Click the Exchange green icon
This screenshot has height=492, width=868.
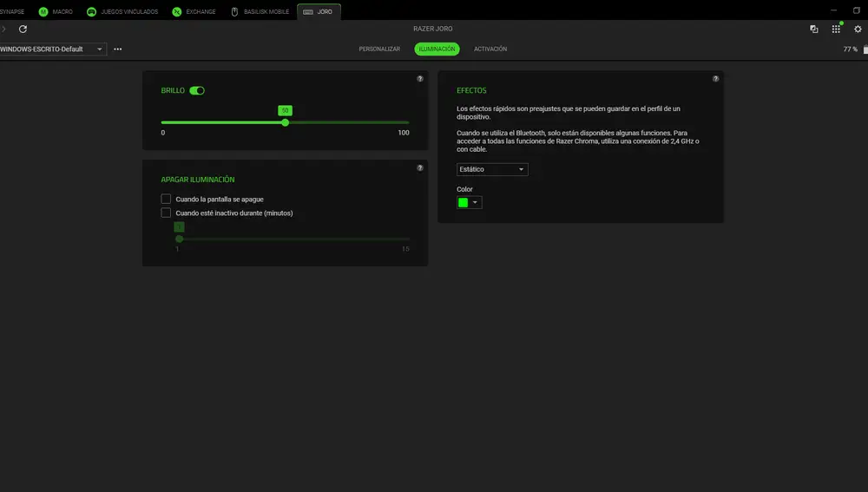pyautogui.click(x=176, y=11)
